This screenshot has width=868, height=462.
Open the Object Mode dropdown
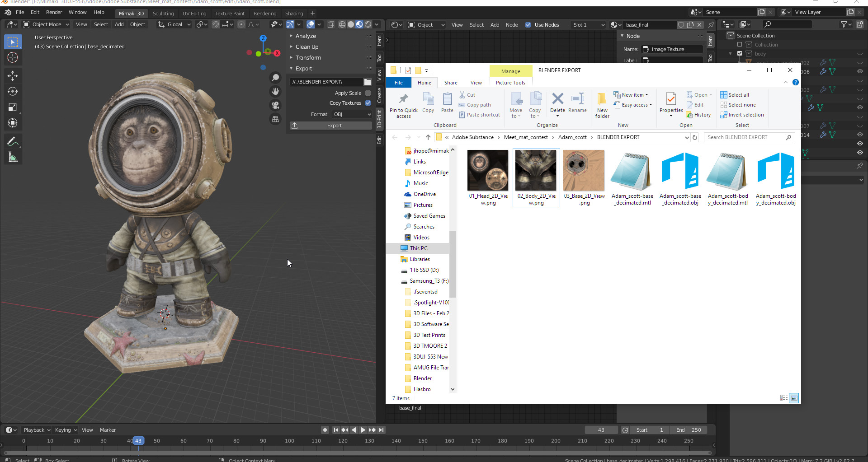click(x=46, y=24)
